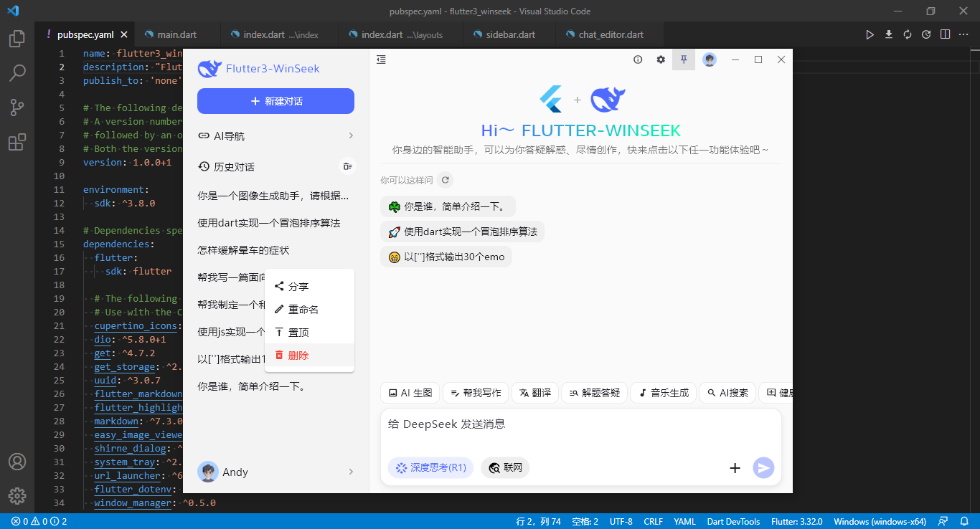Clear history via icon beside 历史对话
980x529 pixels.
point(347,166)
